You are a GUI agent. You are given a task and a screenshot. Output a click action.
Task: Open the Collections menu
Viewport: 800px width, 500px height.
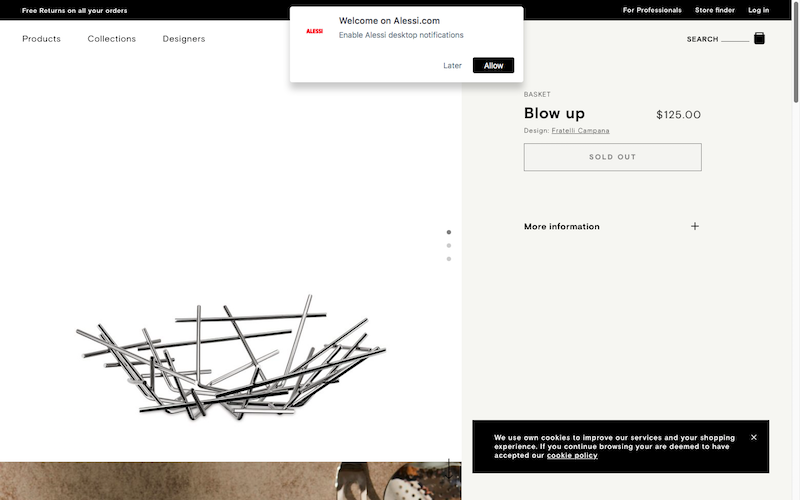coord(111,39)
